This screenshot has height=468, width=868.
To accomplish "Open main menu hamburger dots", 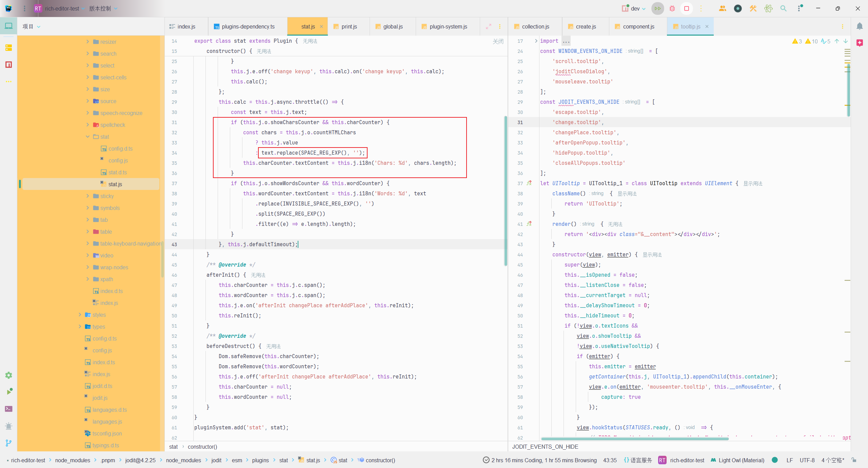I will (x=24, y=8).
